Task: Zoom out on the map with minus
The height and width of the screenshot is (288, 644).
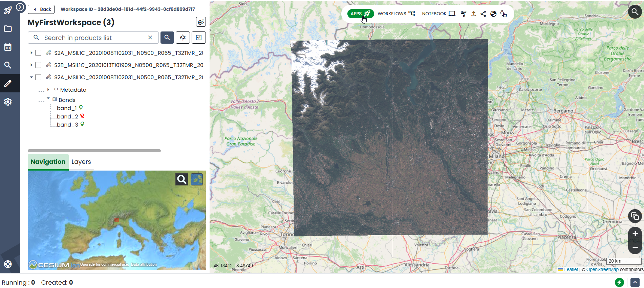Action: click(635, 247)
